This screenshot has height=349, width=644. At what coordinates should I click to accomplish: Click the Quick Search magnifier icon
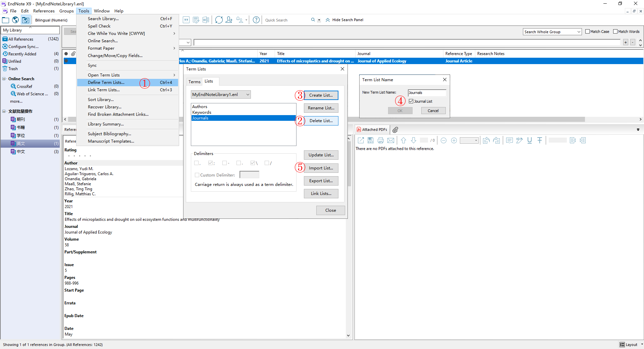[x=313, y=20]
